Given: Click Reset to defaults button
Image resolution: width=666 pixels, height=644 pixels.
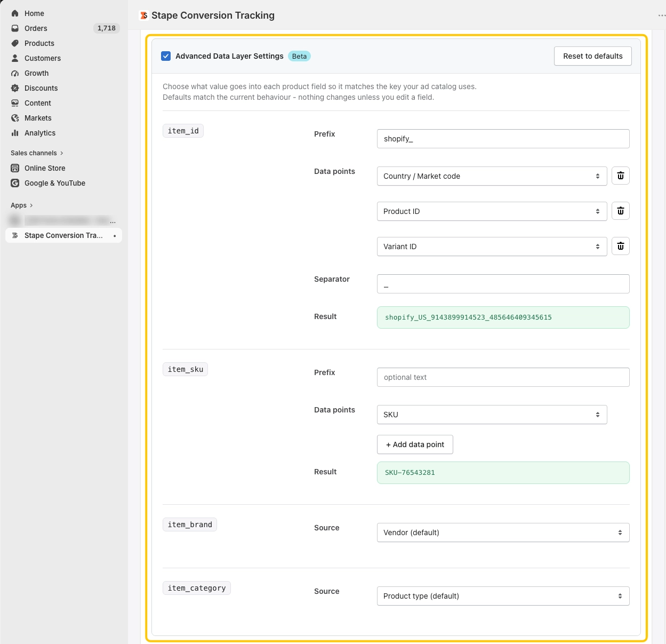Looking at the screenshot, I should [593, 56].
